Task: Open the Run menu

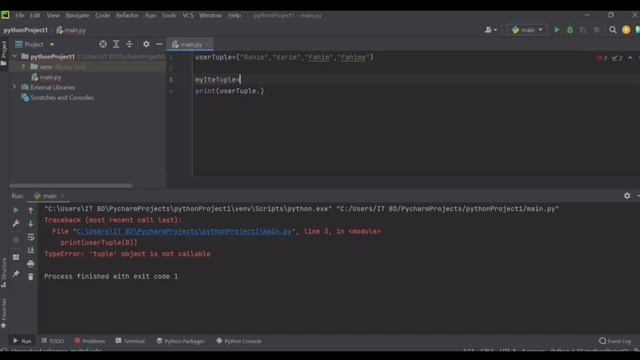Action: [x=150, y=16]
